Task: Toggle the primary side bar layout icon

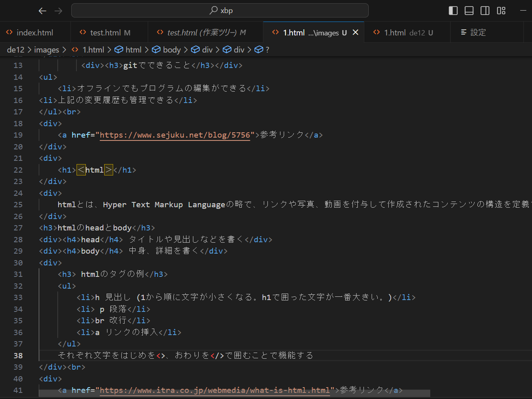Action: click(x=453, y=11)
